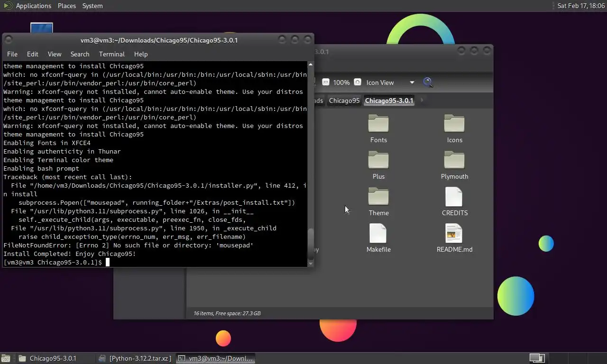Switch to Python-3.12.2.tar.xz taskbar window

[135, 358]
